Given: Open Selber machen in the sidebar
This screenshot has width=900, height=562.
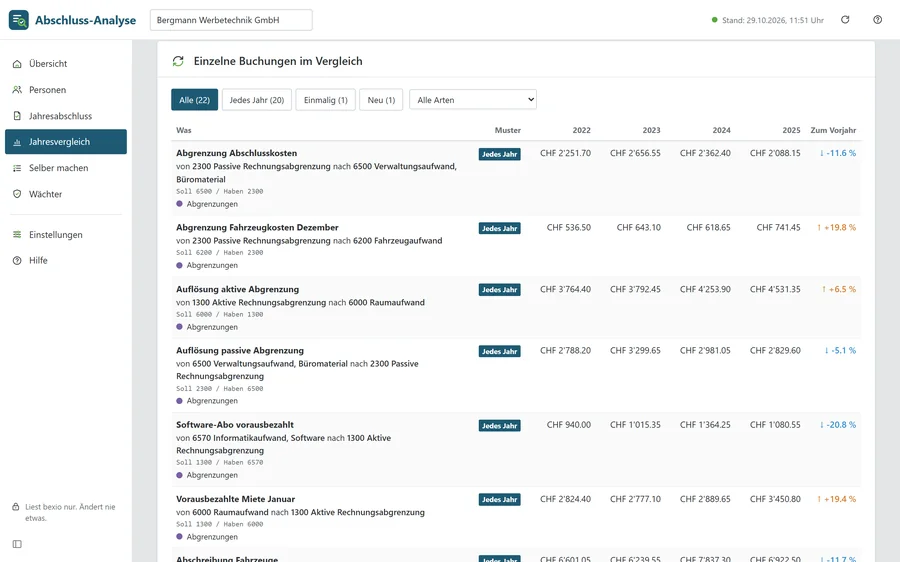Looking at the screenshot, I should [66, 168].
